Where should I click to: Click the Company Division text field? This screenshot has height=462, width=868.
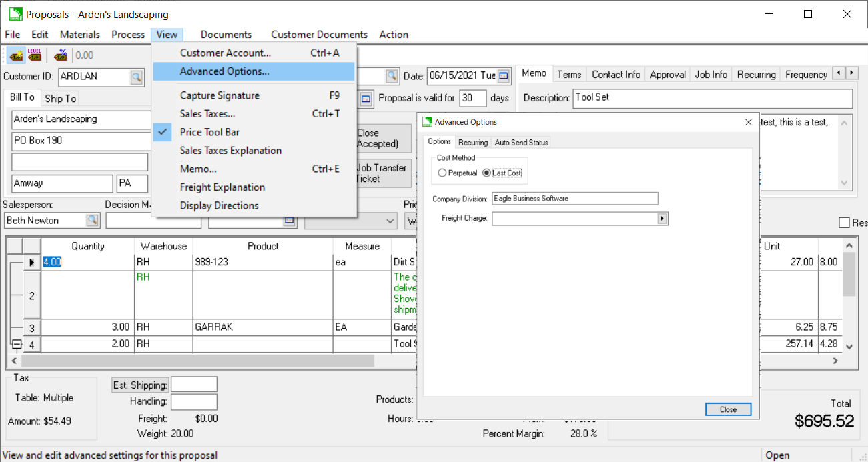point(574,199)
